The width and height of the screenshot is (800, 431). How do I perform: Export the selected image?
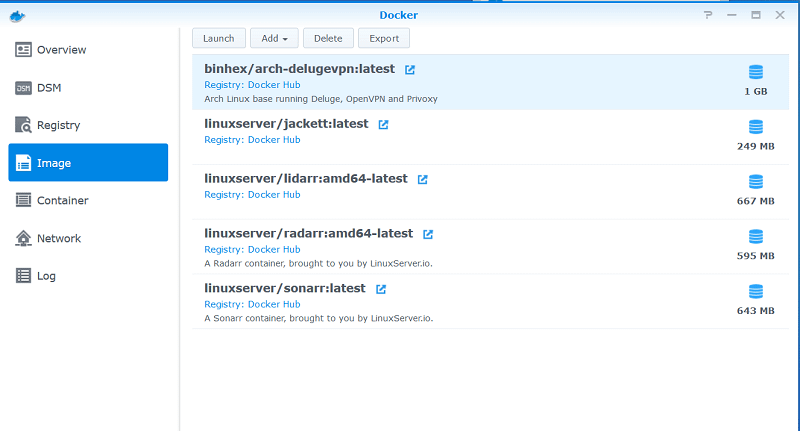(384, 38)
